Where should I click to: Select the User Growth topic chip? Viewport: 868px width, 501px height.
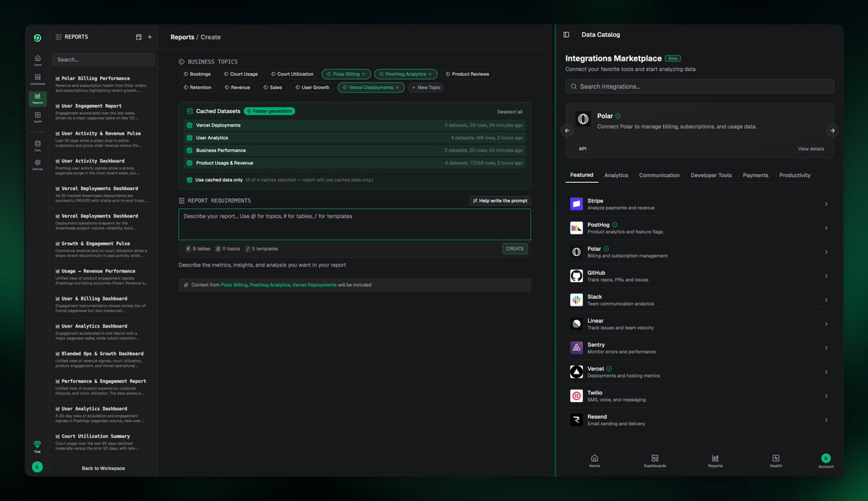coord(312,87)
